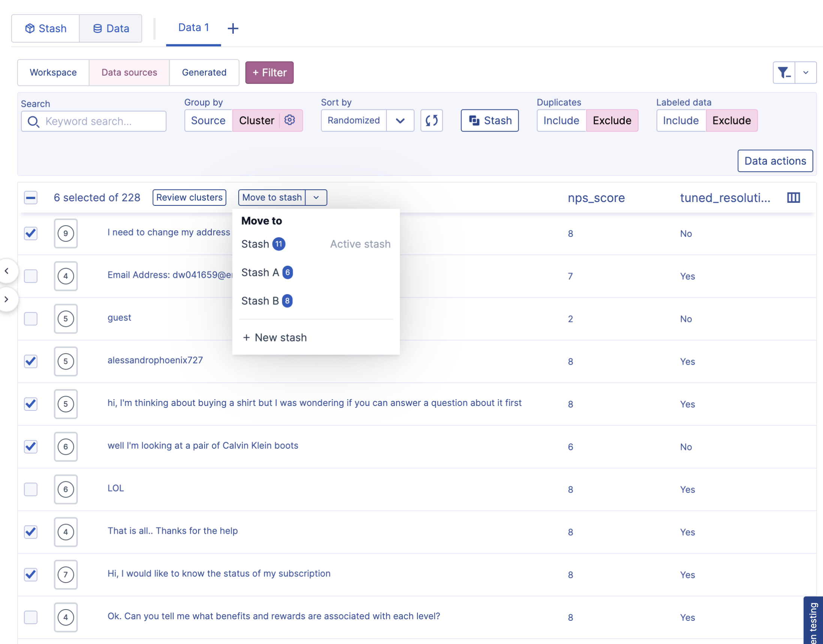Click the keyword search field
The width and height of the screenshot is (823, 644).
coord(100,121)
